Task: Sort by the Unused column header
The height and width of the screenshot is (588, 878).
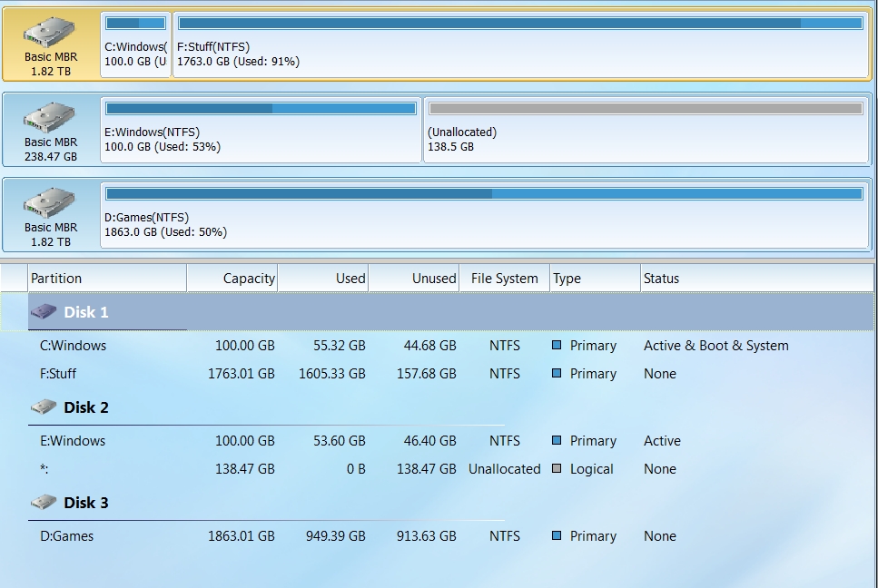Action: click(414, 278)
